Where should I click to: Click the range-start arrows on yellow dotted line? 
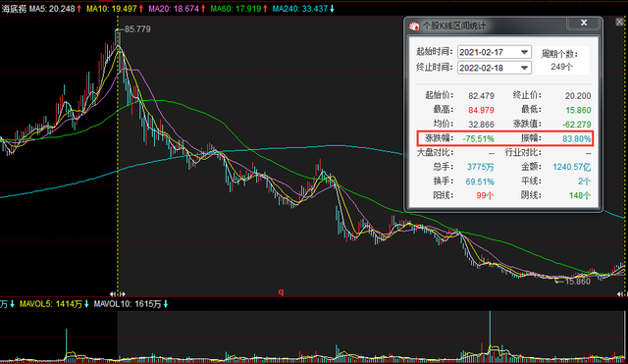click(118, 293)
